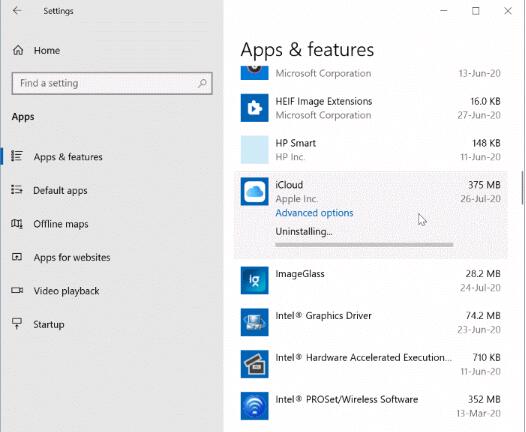Screen dimensions: 526x432
Task: Switch to Apps for websites page
Action: coord(72,257)
